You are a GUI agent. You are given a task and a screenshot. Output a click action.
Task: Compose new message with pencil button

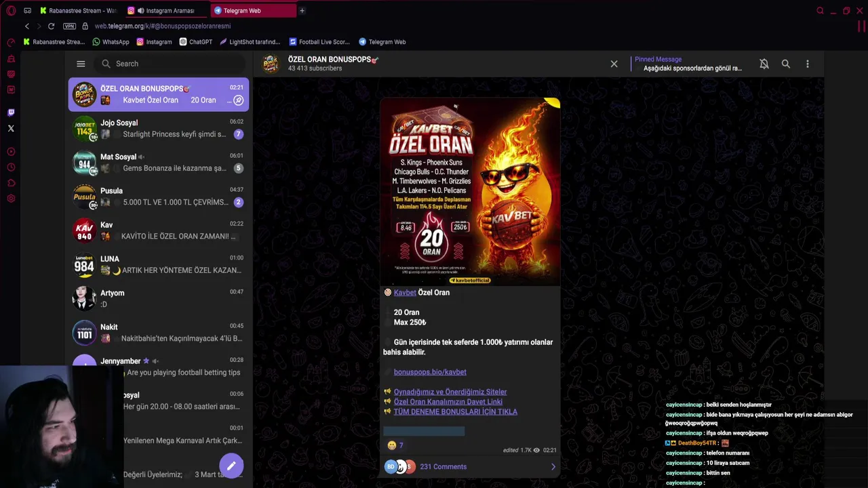coord(231,466)
